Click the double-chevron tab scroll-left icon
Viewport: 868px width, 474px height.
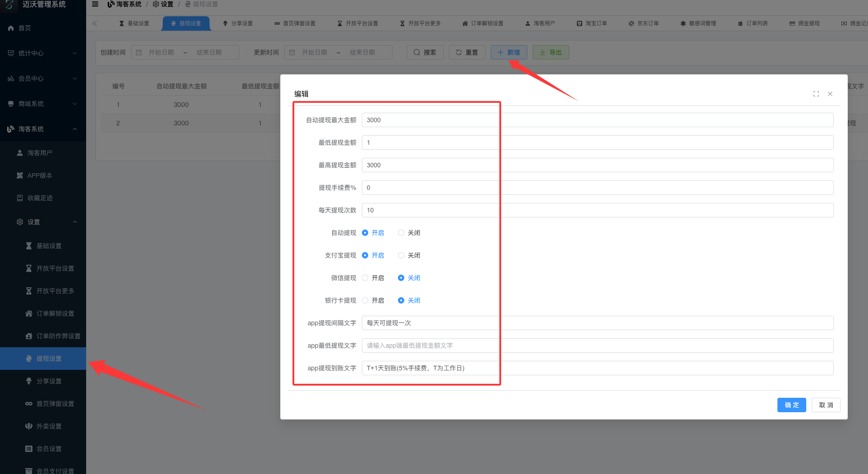[95, 23]
